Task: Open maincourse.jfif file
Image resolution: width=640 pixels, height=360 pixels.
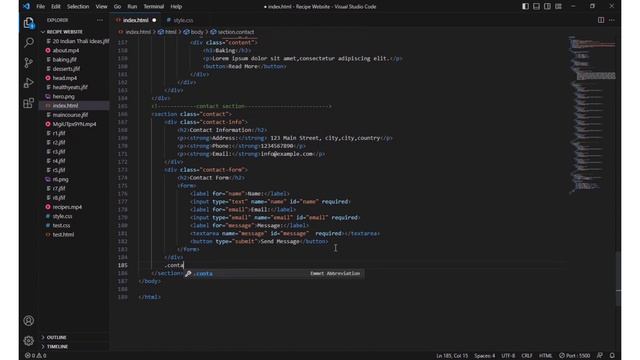Action: (70, 115)
